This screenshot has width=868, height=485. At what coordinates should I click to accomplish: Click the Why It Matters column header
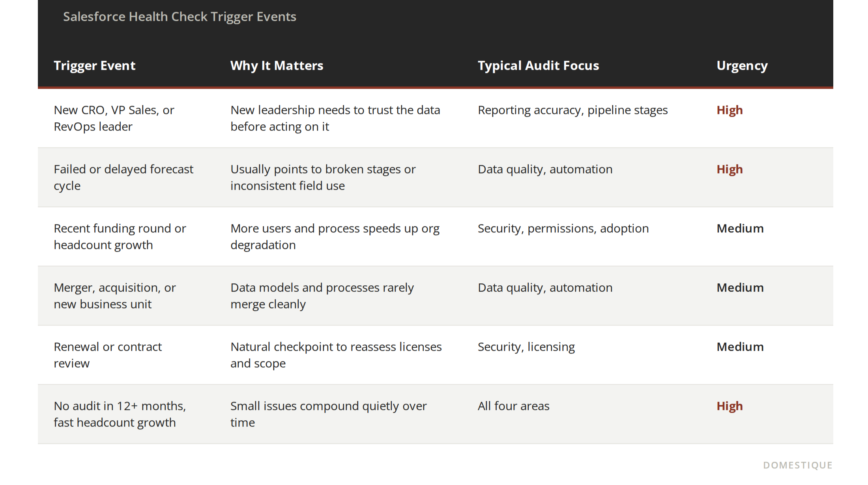tap(277, 66)
